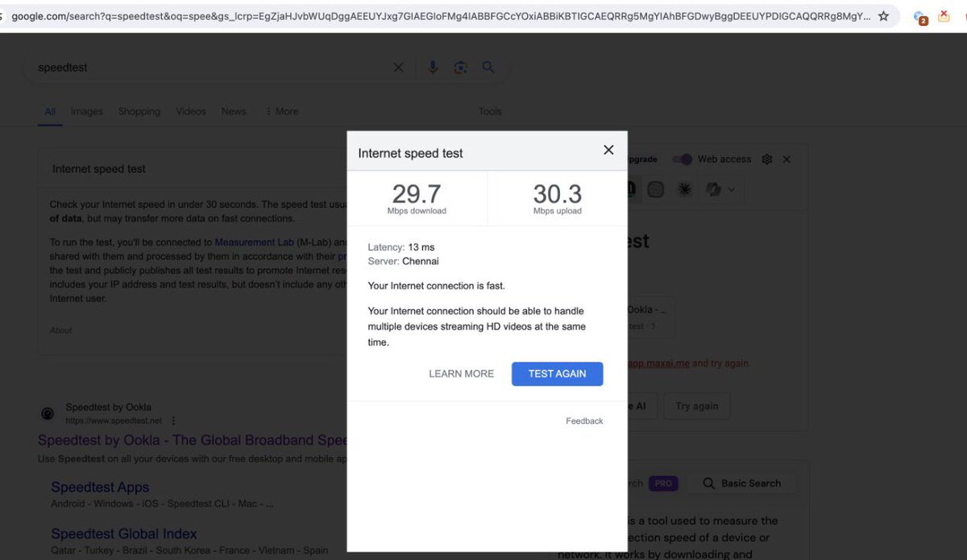
Task: Click "Your Internet connection is fast." text
Action: tap(437, 286)
